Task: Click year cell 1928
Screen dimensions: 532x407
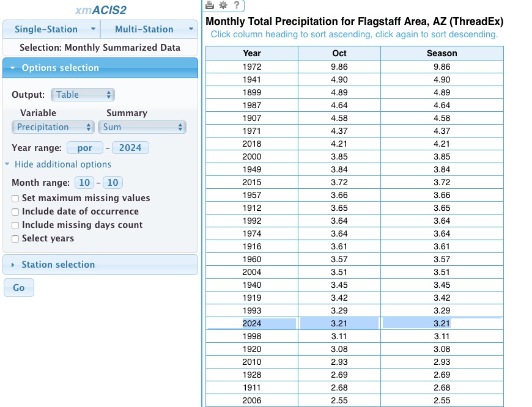Action: point(252,375)
